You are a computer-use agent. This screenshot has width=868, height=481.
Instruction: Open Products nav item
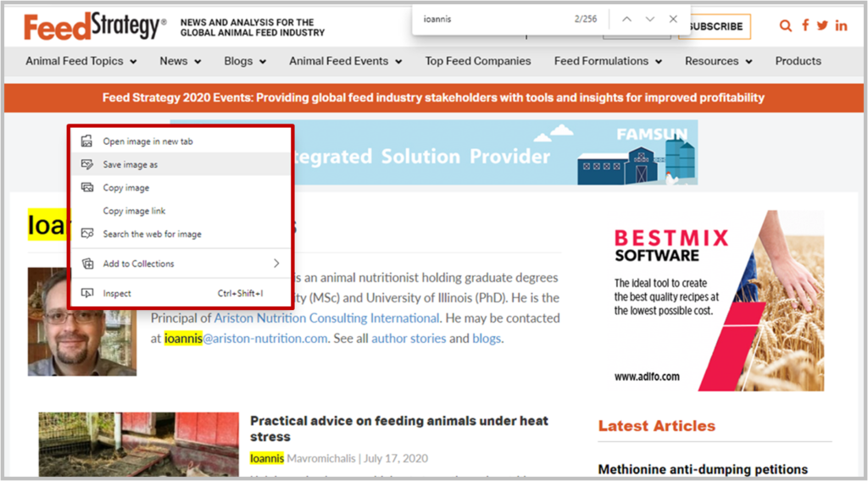(798, 61)
